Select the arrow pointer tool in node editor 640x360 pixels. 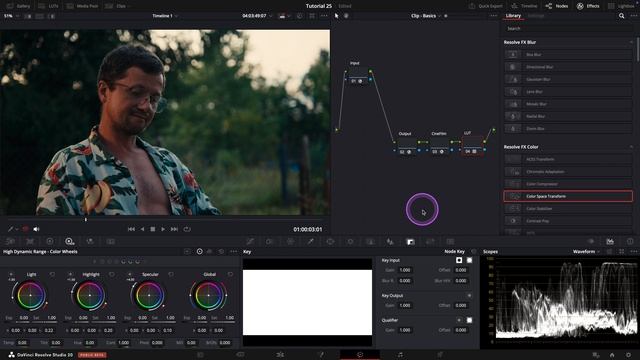(336, 16)
